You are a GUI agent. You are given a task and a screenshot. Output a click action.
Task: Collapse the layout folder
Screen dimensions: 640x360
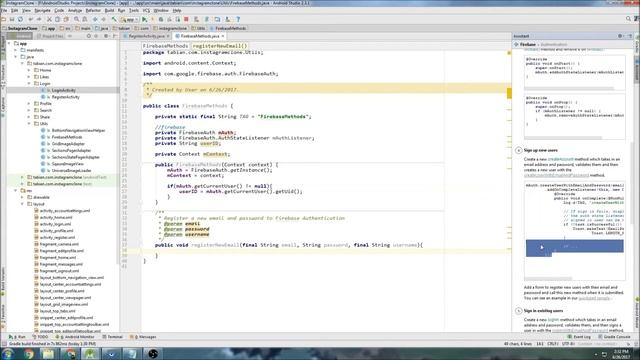click(x=22, y=204)
